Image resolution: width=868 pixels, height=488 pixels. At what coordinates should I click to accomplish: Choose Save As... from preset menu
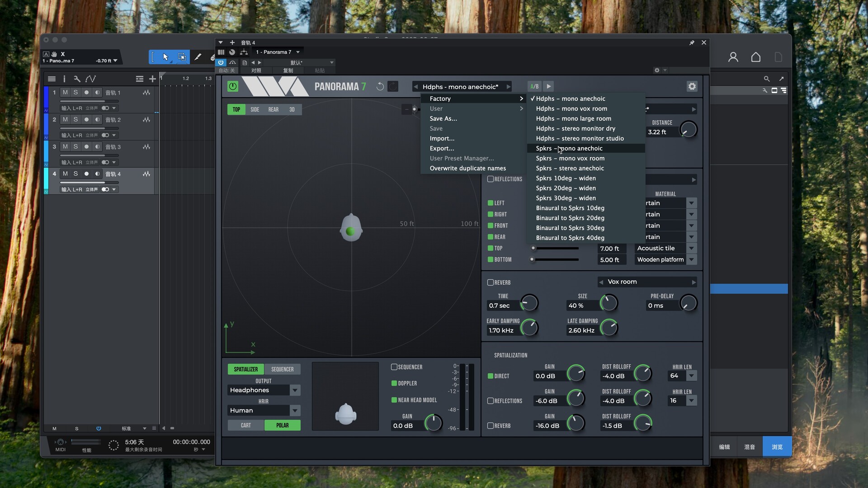pyautogui.click(x=473, y=118)
